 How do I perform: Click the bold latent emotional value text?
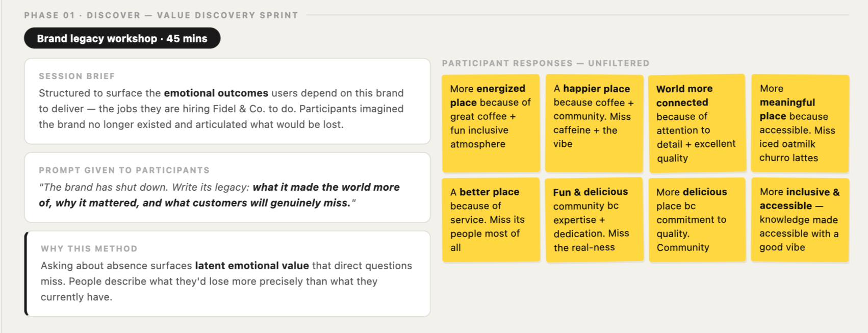point(252,266)
